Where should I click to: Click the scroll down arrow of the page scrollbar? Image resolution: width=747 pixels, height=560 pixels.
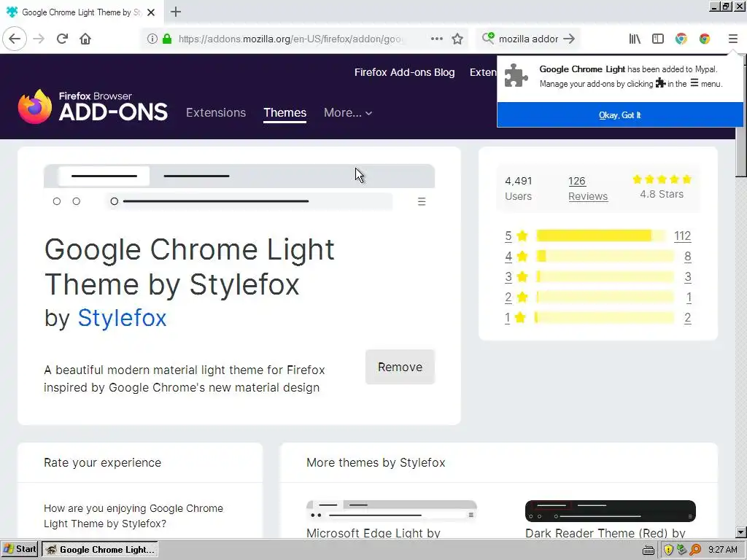741,532
